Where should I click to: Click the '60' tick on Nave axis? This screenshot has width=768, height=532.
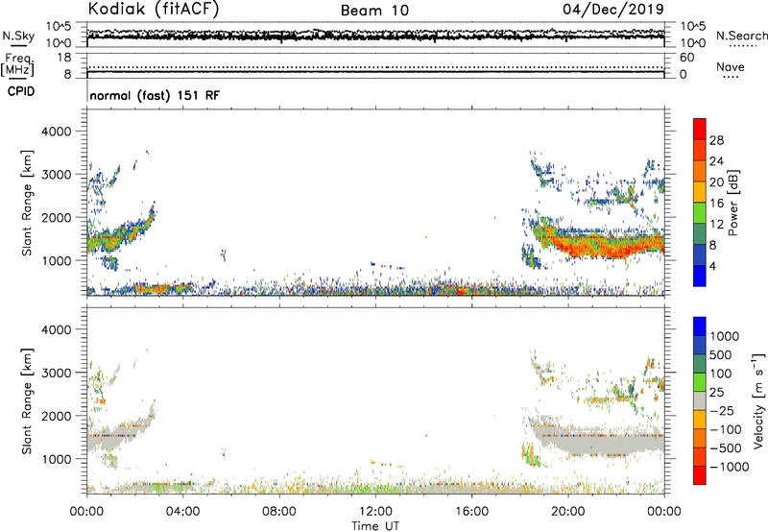[687, 58]
